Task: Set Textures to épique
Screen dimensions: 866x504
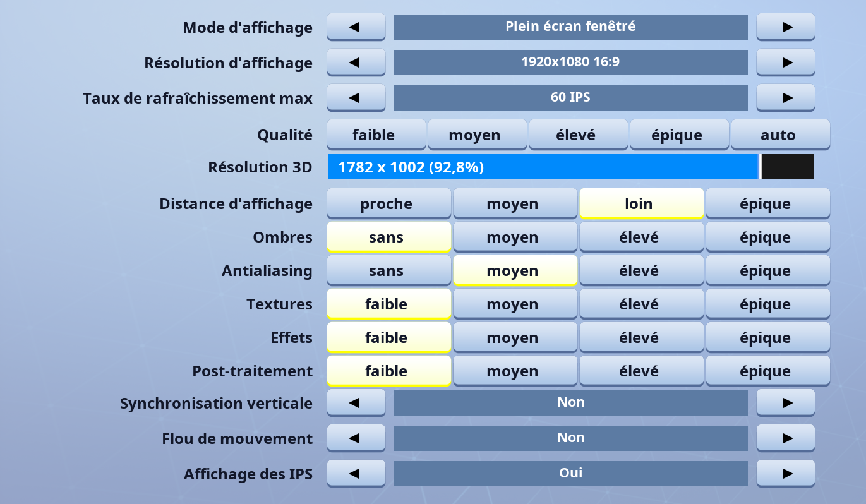Action: [x=768, y=304]
